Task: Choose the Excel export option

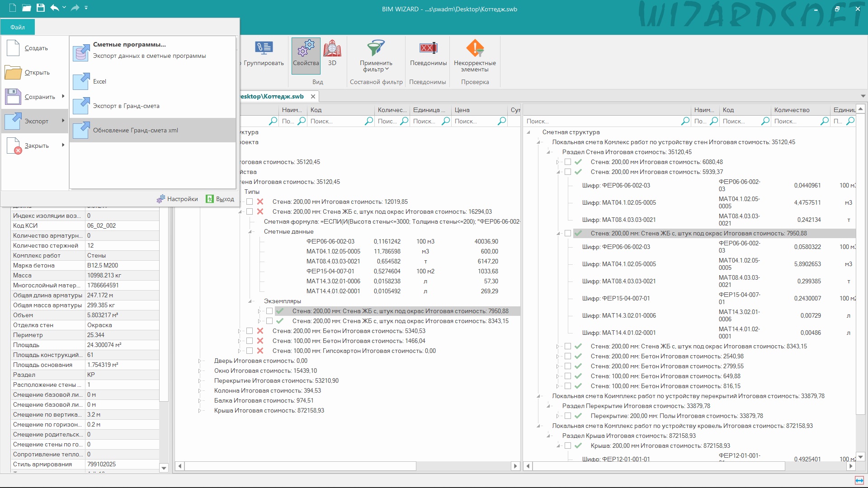Action: point(153,81)
